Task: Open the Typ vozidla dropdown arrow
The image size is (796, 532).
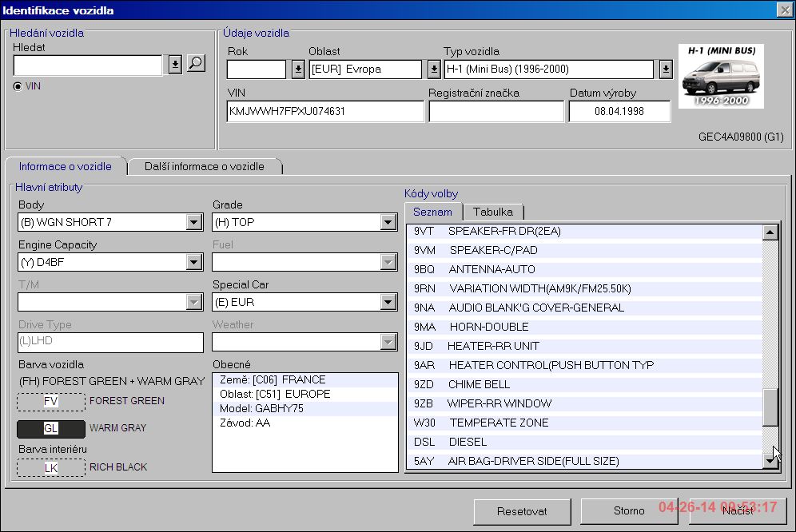Action: (x=666, y=69)
